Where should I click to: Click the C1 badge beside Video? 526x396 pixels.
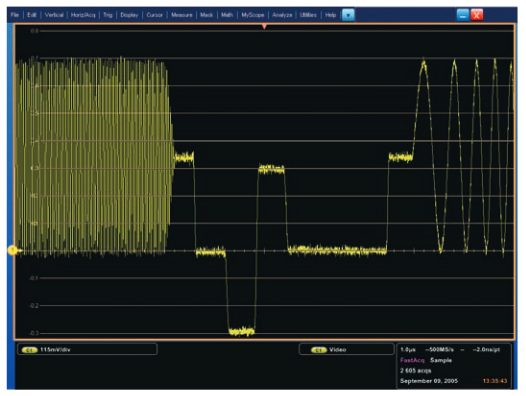coord(319,350)
